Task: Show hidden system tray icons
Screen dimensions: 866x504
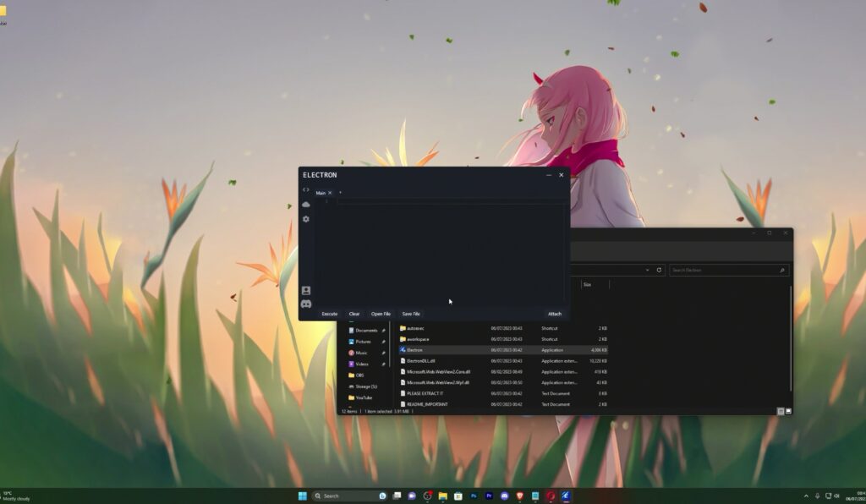Action: click(806, 496)
